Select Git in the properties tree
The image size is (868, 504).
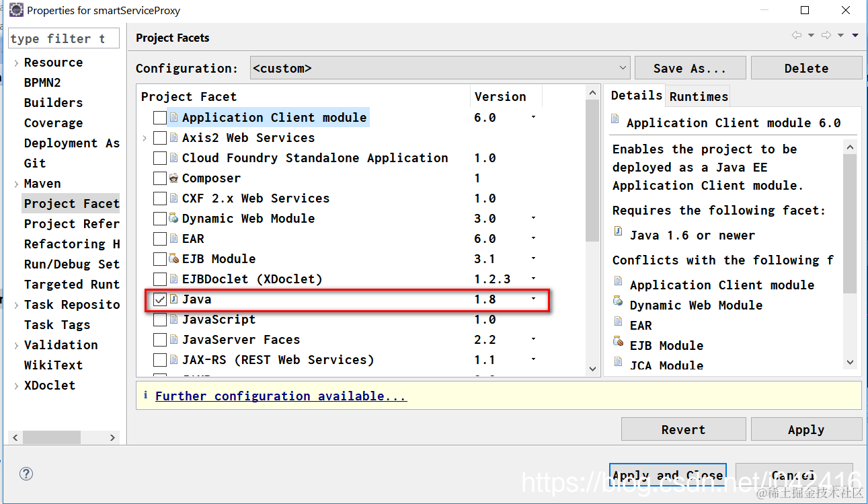tap(35, 164)
